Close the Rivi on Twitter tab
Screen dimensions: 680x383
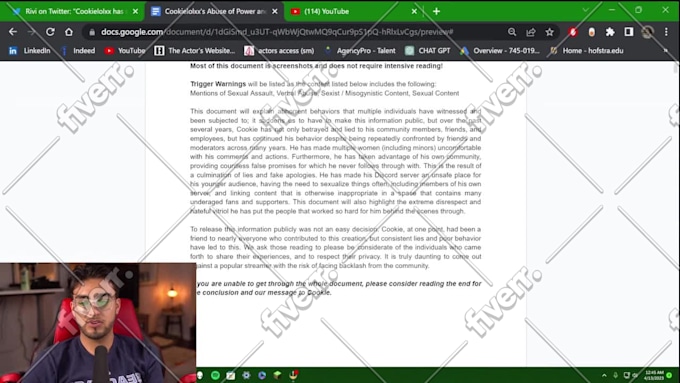coord(135,11)
